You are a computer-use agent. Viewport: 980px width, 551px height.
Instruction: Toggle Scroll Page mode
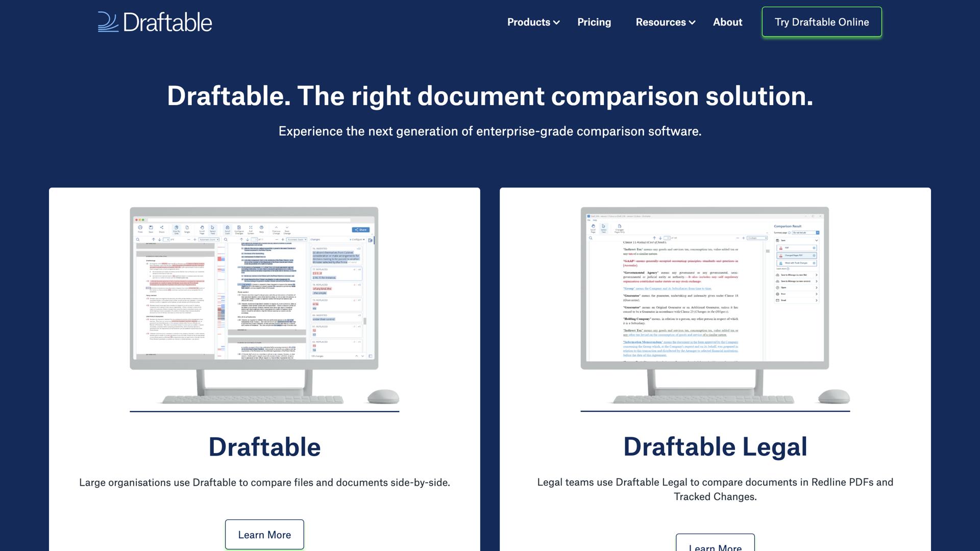tap(202, 229)
